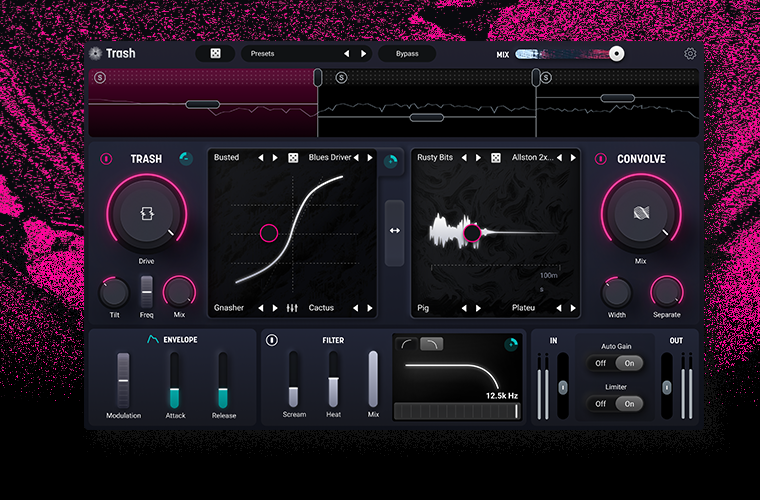Image resolution: width=760 pixels, height=500 pixels.
Task: Click the Filter Scream slider
Action: click(x=293, y=379)
